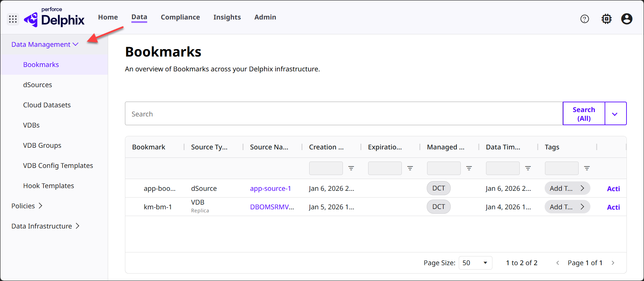The height and width of the screenshot is (281, 644).
Task: Open the user account profile icon
Action: 626,19
